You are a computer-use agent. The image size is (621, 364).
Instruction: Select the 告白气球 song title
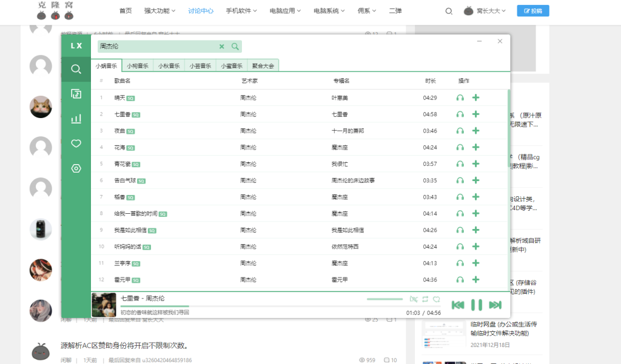tap(125, 180)
